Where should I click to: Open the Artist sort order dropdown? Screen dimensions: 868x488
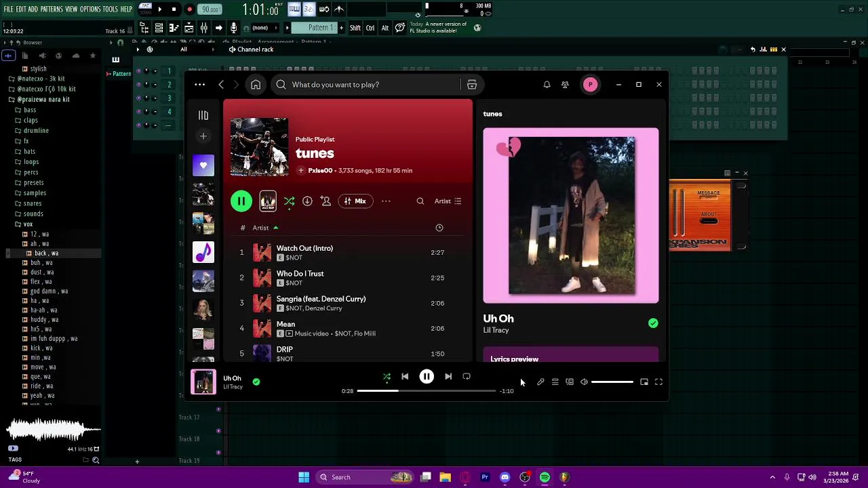(x=448, y=201)
